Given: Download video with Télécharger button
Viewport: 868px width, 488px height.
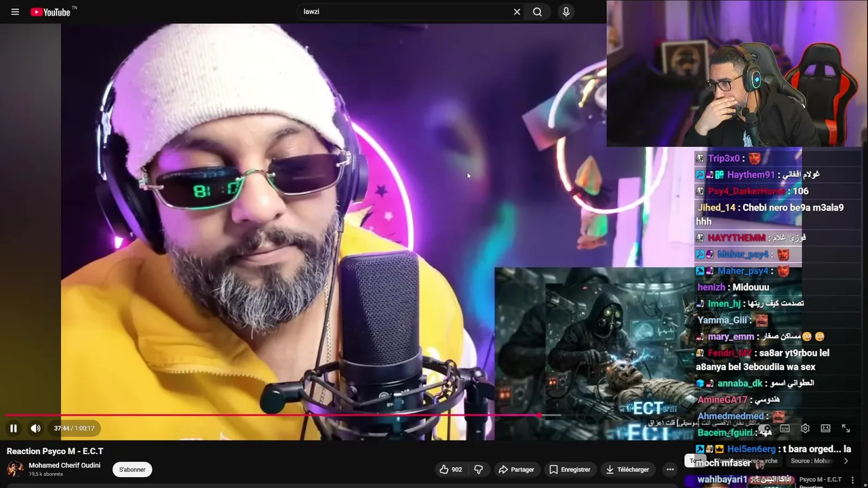Looking at the screenshot, I should 627,469.
